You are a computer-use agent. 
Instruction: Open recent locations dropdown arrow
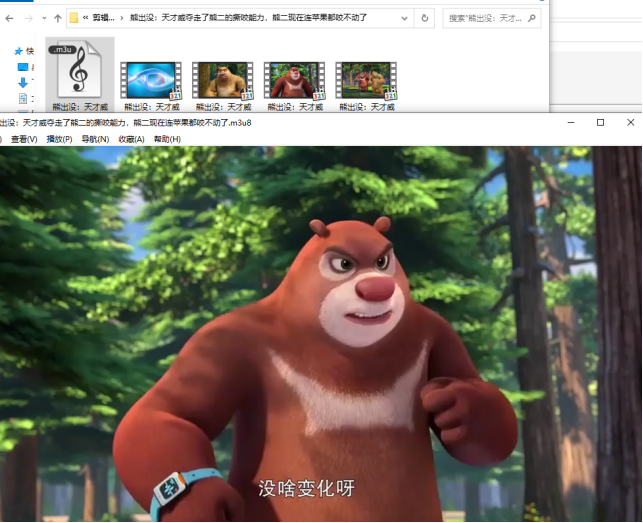point(44,18)
